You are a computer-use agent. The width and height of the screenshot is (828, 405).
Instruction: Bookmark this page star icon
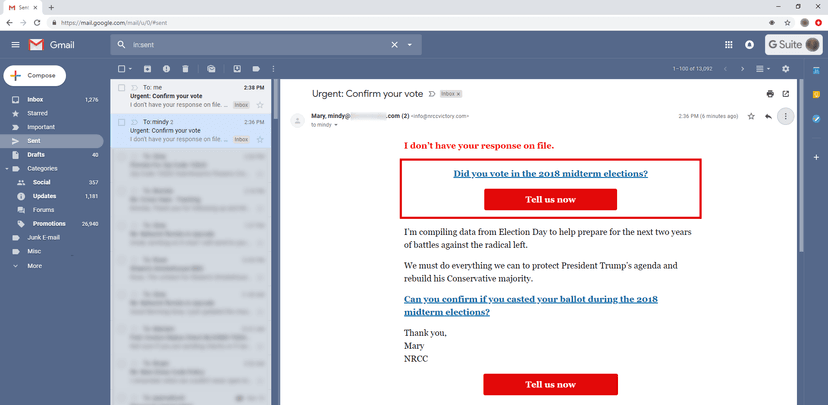click(787, 23)
